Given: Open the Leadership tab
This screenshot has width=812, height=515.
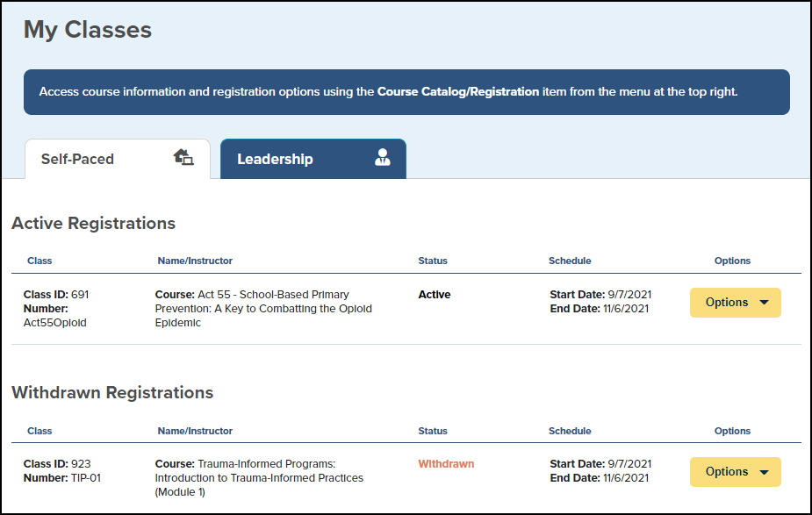Looking at the screenshot, I should [x=275, y=160].
